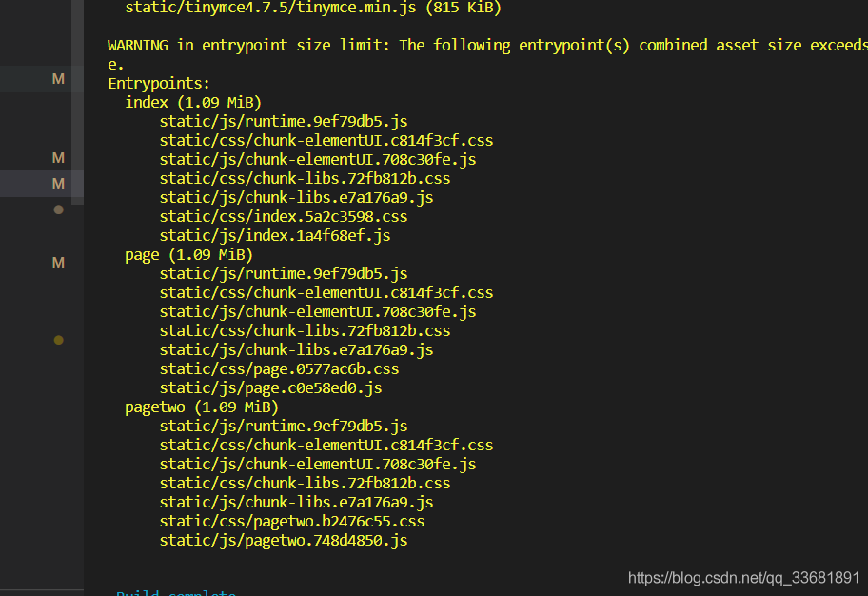Open the static/js/index.1a4f68ef.js path

click(x=275, y=236)
